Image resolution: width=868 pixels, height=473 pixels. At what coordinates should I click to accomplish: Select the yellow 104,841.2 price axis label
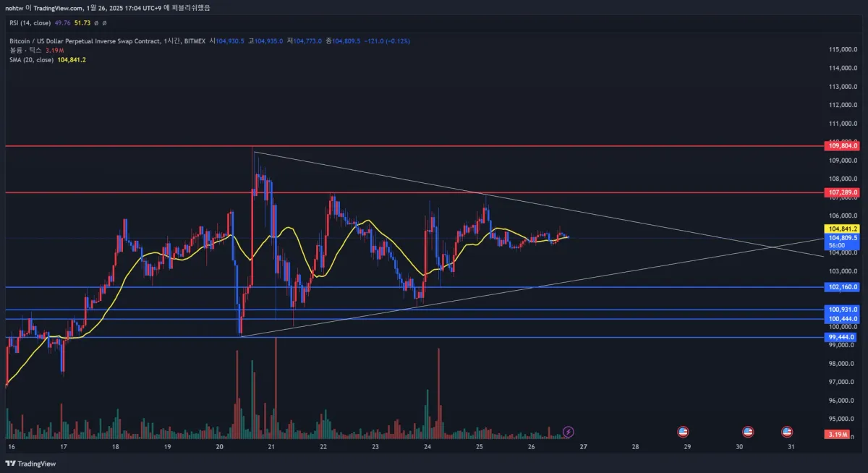pyautogui.click(x=843, y=229)
